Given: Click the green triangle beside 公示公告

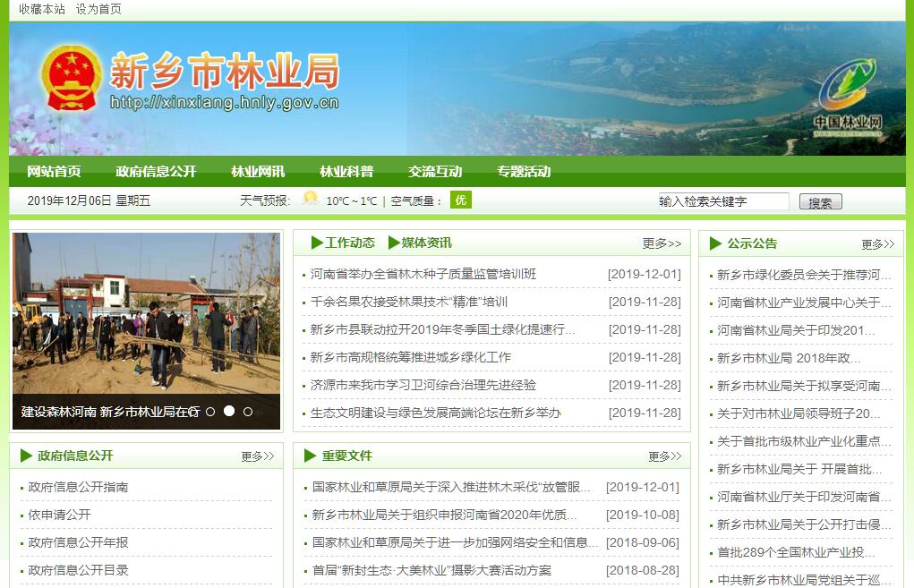Looking at the screenshot, I should (715, 243).
